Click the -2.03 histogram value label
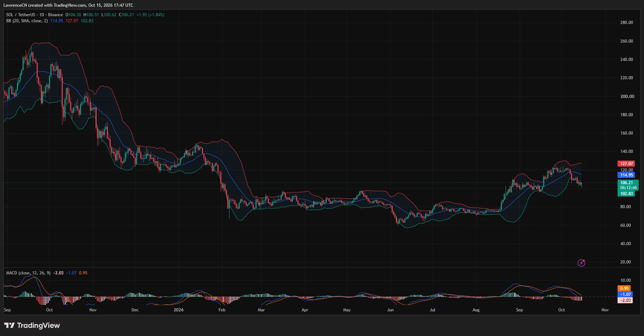The width and height of the screenshot is (644, 336). tap(625, 300)
